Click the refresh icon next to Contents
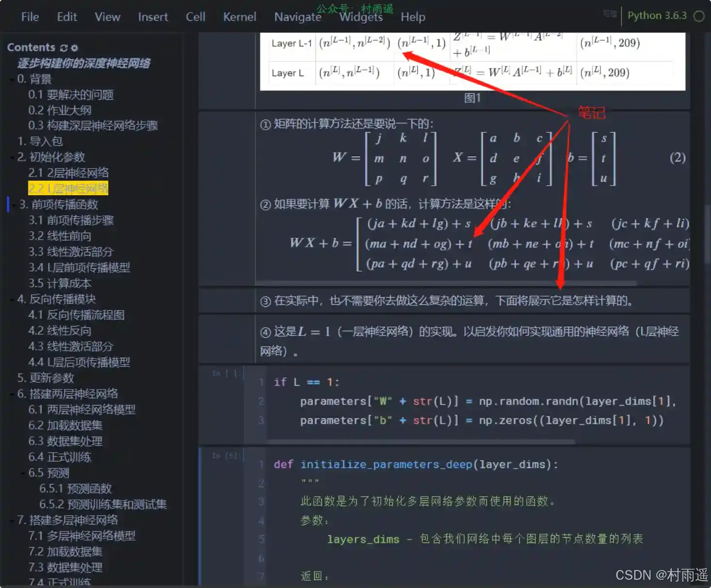The width and height of the screenshot is (711, 588). click(x=64, y=48)
